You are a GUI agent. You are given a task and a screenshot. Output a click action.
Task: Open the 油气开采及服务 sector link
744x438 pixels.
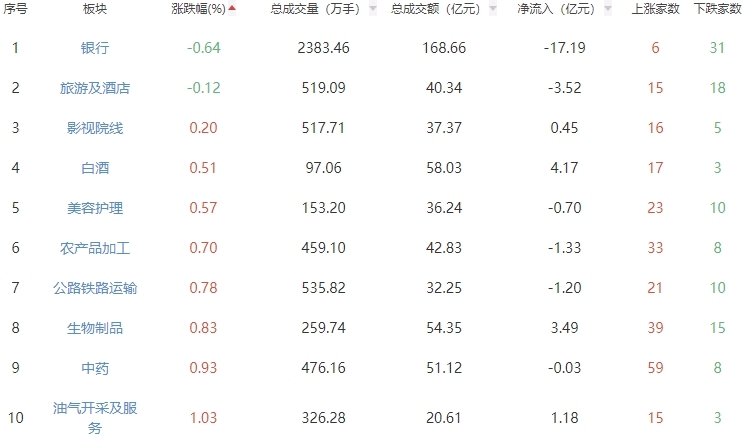pos(95,417)
